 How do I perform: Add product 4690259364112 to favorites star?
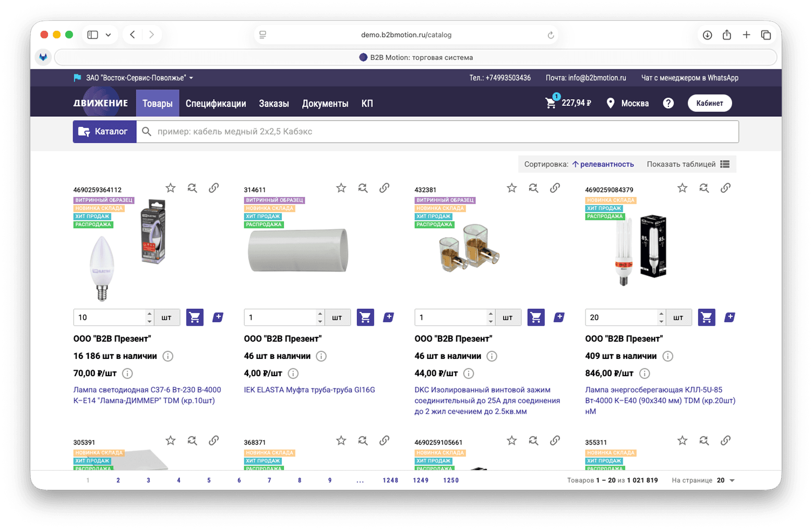click(x=171, y=188)
